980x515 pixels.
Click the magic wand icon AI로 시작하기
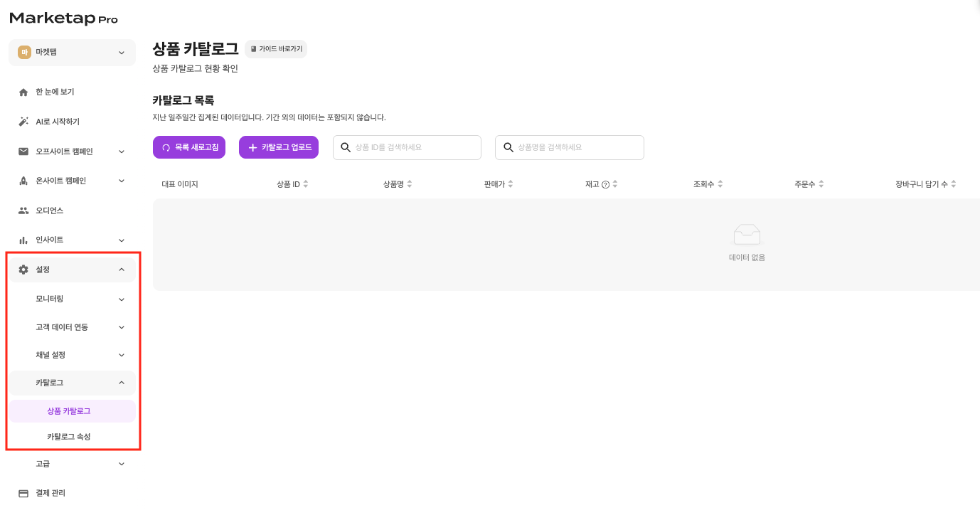coord(23,122)
